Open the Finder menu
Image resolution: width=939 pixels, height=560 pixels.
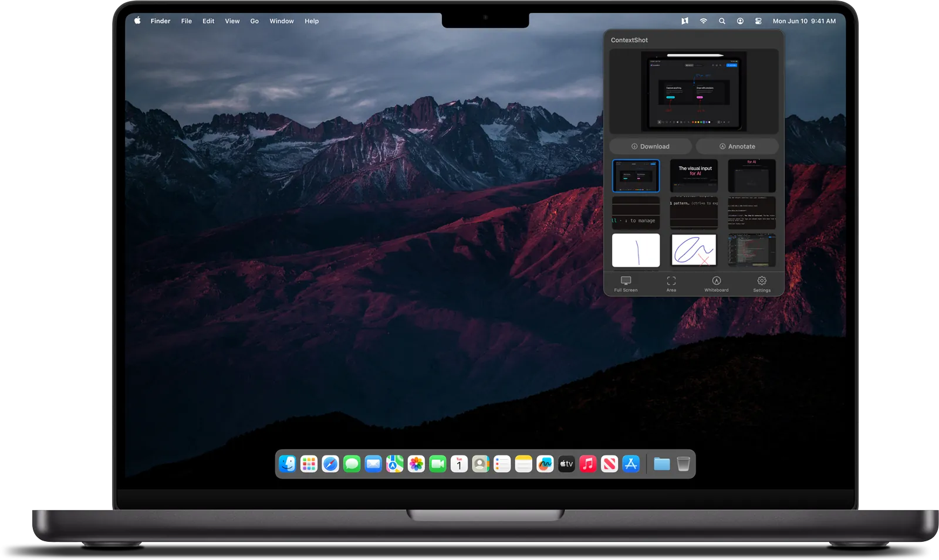pyautogui.click(x=160, y=21)
